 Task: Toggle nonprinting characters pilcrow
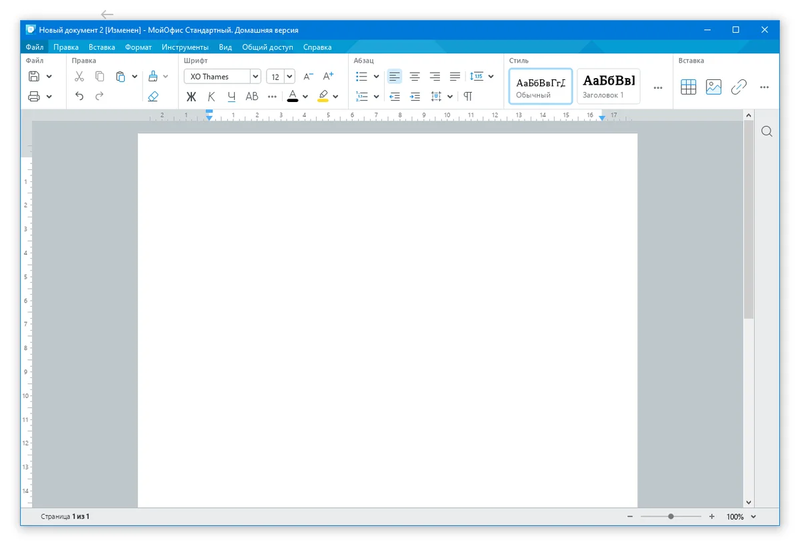(x=468, y=96)
